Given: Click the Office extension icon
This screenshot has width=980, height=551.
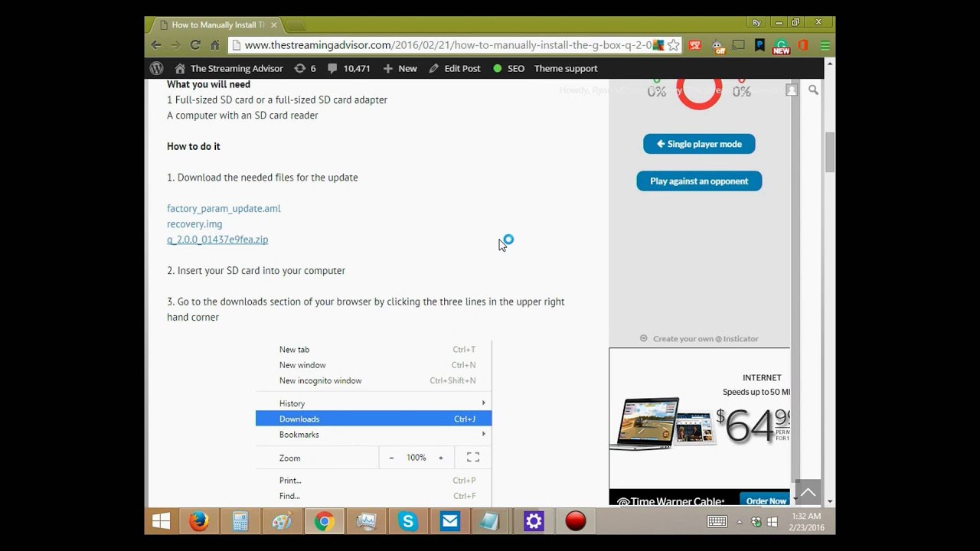Looking at the screenshot, I should click(x=802, y=45).
